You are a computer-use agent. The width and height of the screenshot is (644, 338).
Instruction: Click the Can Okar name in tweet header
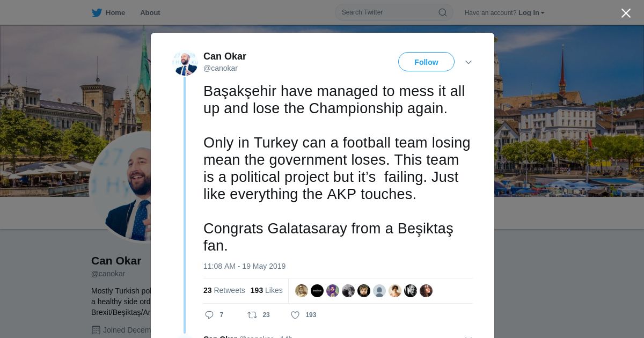(225, 56)
